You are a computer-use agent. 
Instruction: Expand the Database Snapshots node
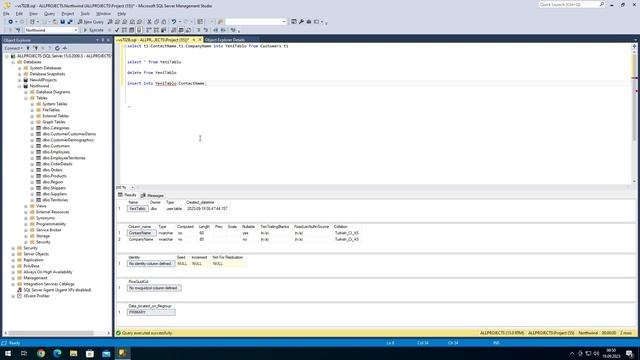point(19,74)
